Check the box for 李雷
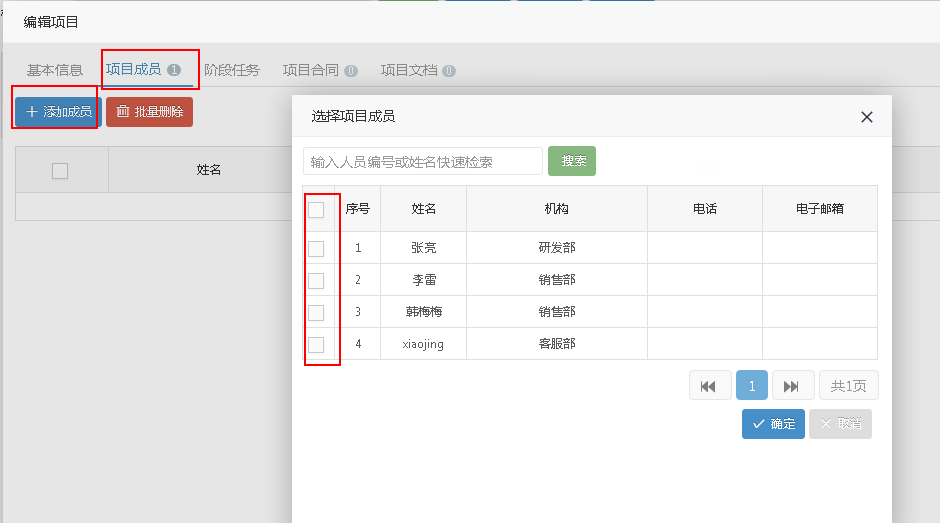 pos(316,280)
